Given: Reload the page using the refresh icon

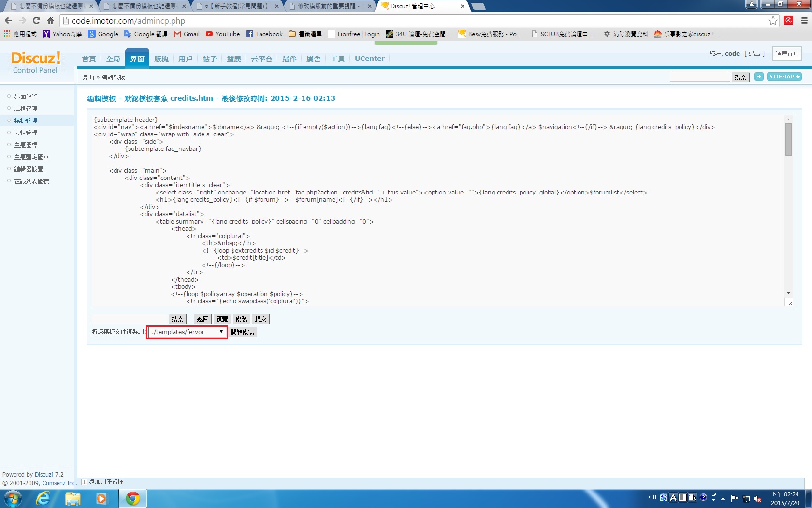Looking at the screenshot, I should pyautogui.click(x=36, y=21).
